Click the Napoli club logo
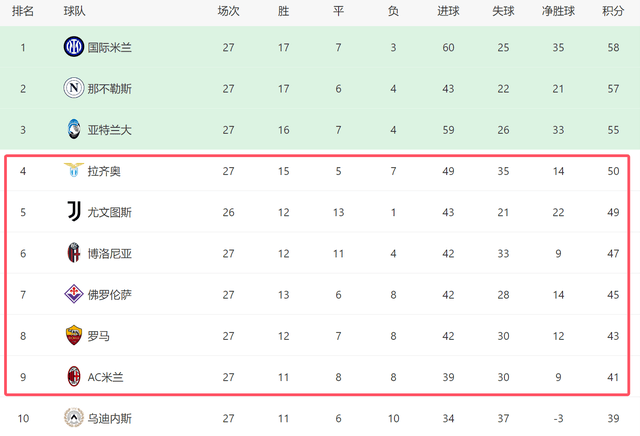640x436 pixels. [x=73, y=88]
